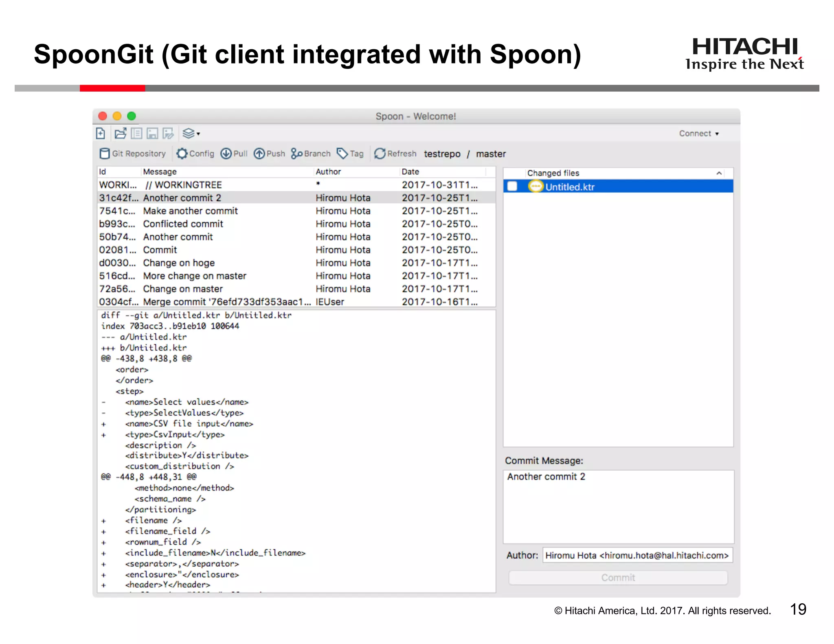Image resolution: width=834 pixels, height=644 pixels.
Task: Sort commits by Author column header
Action: 356,172
